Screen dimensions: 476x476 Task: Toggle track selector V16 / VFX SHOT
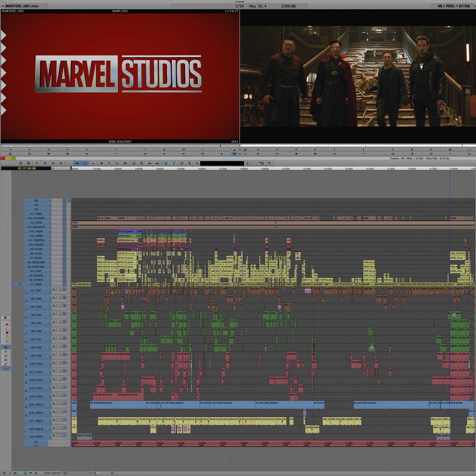tap(36, 218)
